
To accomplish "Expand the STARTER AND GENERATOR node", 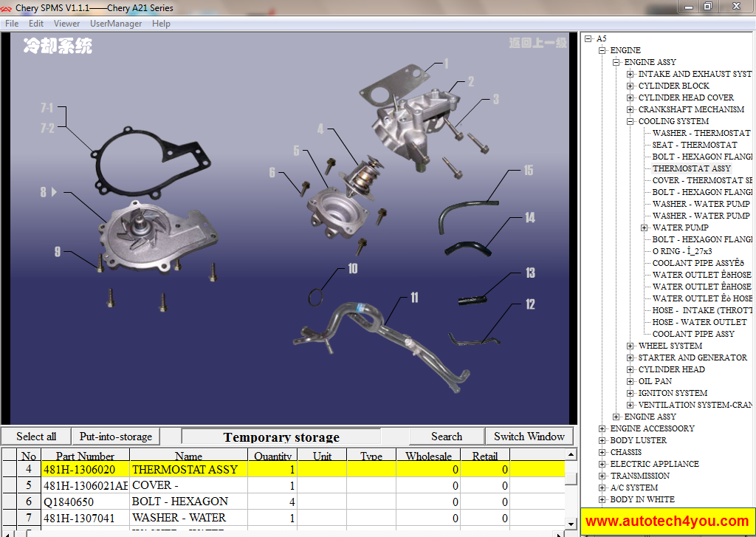I will point(630,358).
